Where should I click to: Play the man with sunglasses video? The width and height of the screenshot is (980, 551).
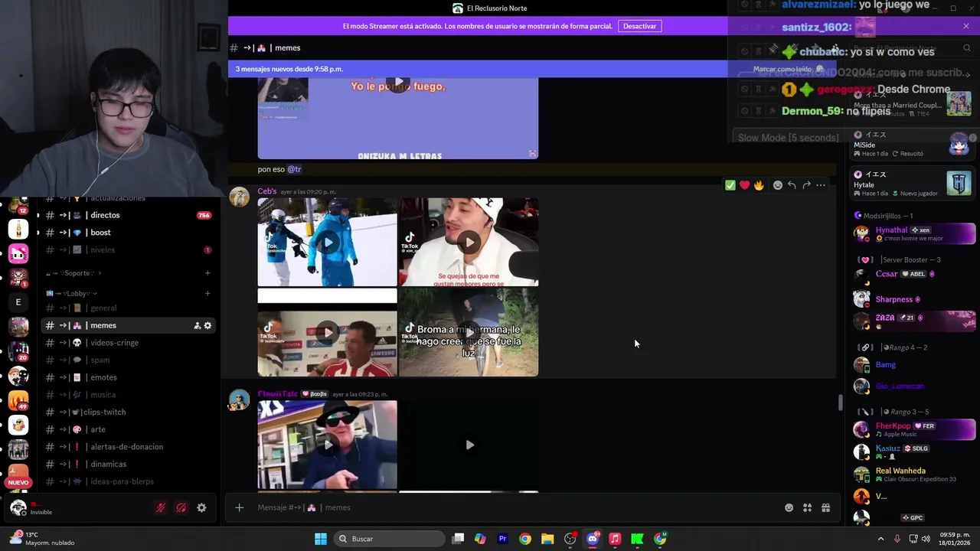coord(328,445)
